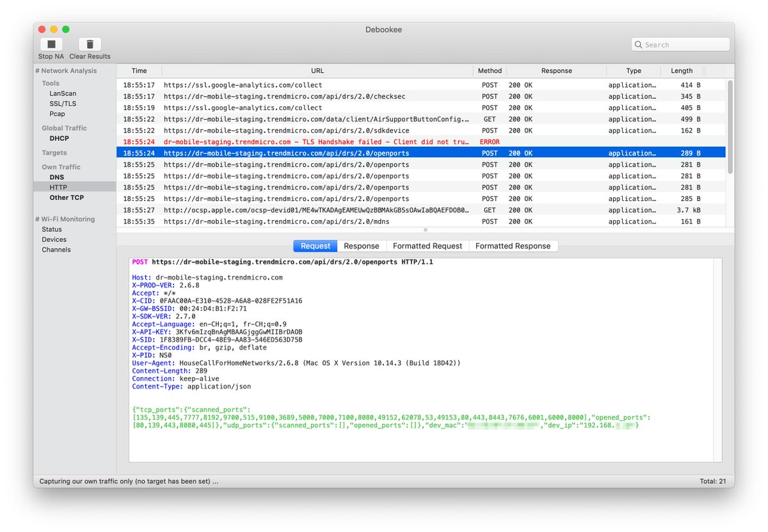
Task: Click the results table vertical scrollbar
Action: 730,127
